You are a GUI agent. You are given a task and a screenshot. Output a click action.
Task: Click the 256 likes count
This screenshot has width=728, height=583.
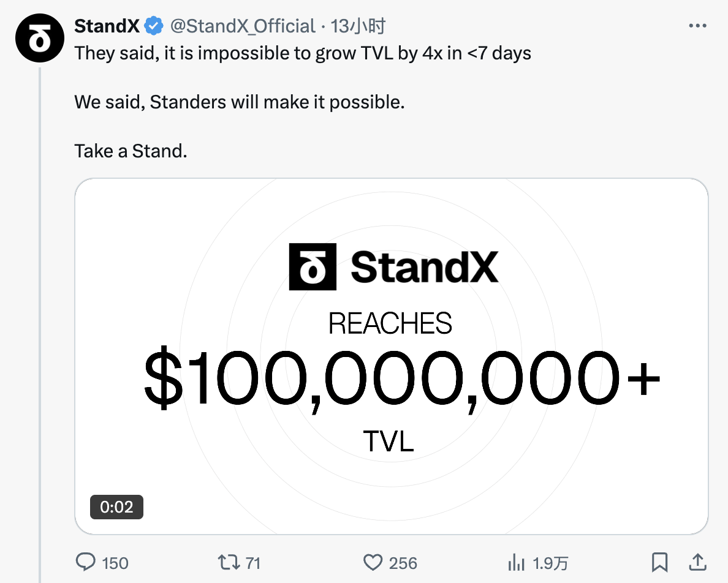pyautogui.click(x=403, y=563)
